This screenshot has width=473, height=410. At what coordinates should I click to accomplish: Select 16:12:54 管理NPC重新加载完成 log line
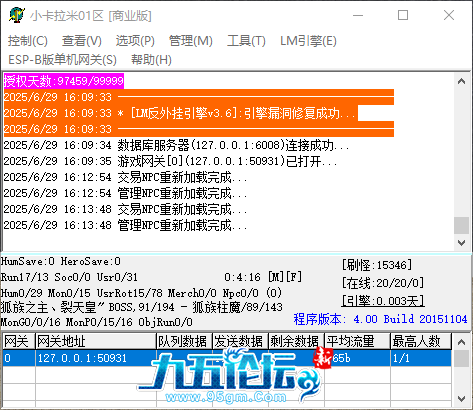[126, 193]
